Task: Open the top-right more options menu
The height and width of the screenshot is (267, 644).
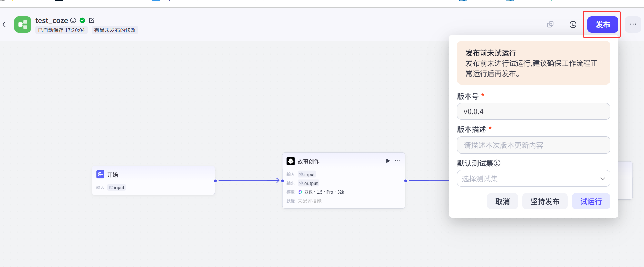Action: click(x=633, y=24)
